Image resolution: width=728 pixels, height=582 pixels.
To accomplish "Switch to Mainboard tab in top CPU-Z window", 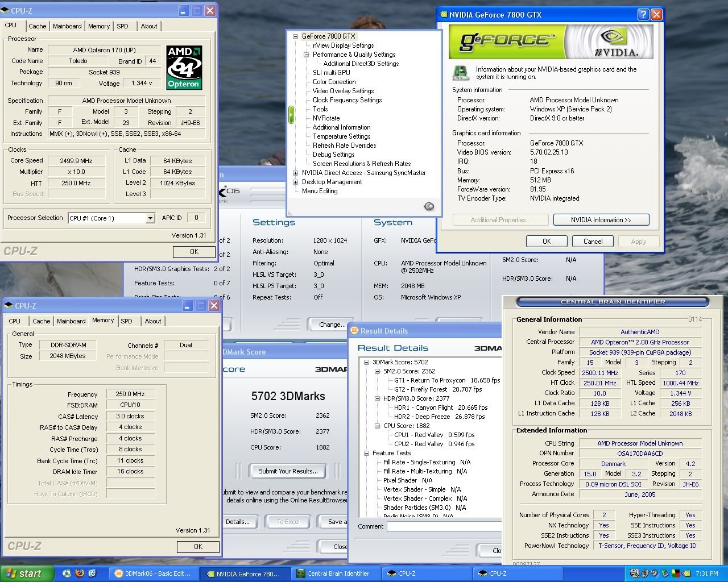I will coord(67,26).
